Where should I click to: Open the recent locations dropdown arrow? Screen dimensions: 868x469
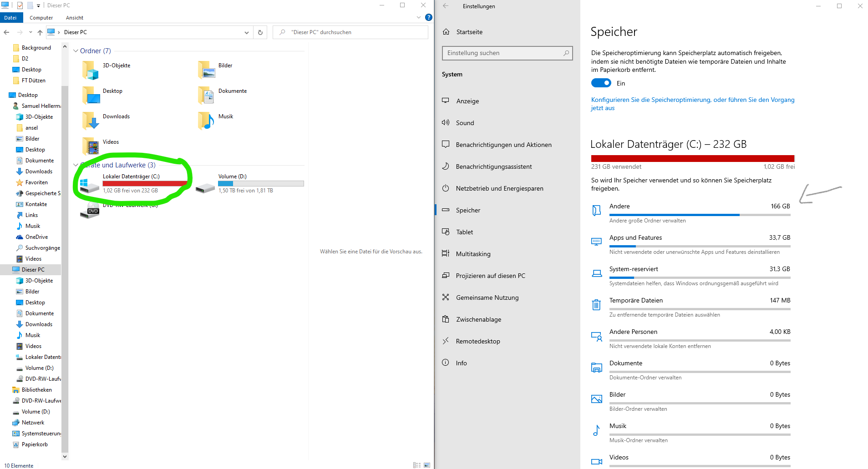click(x=30, y=32)
